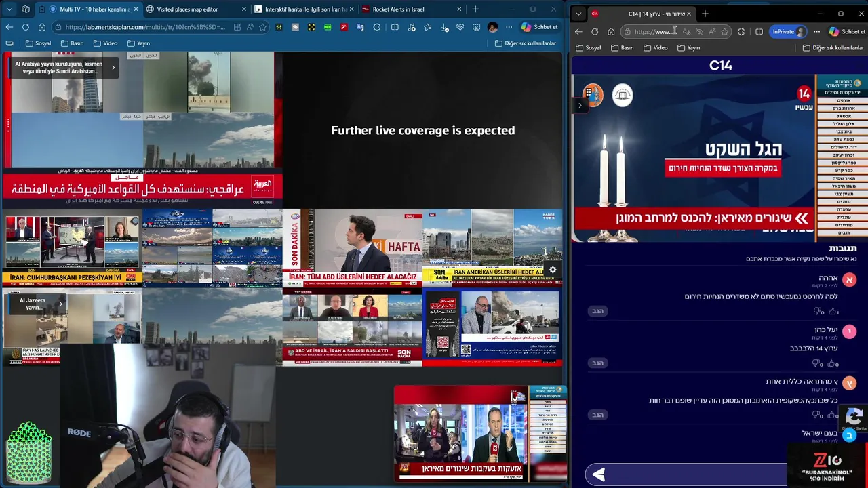Screen dimensions: 868x488
Task: Click Sohbet et in the C14 window toolbar
Action: [x=847, y=31]
